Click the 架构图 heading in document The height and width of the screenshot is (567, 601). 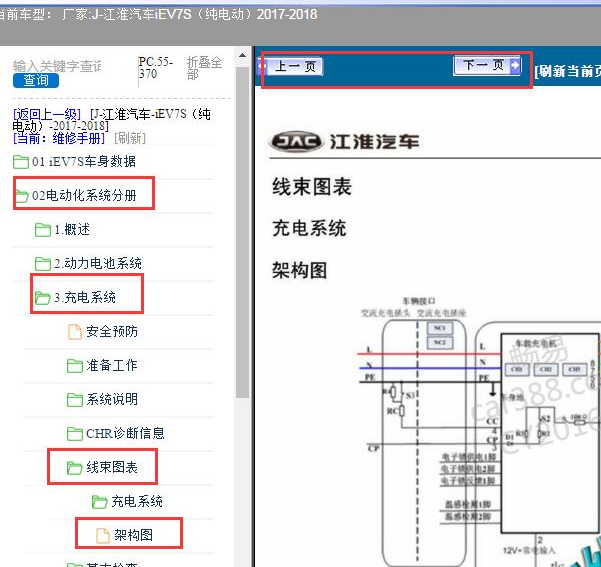coord(299,271)
